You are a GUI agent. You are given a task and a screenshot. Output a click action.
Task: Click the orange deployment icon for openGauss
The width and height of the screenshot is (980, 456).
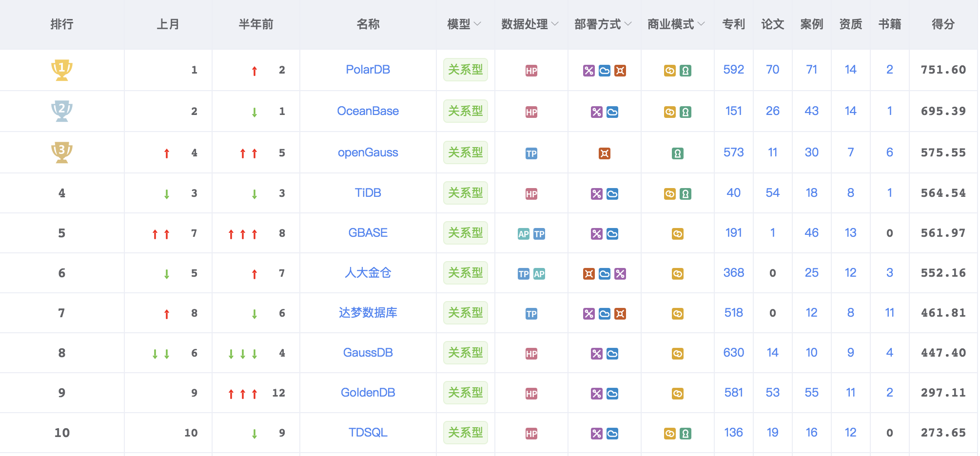[x=605, y=153]
